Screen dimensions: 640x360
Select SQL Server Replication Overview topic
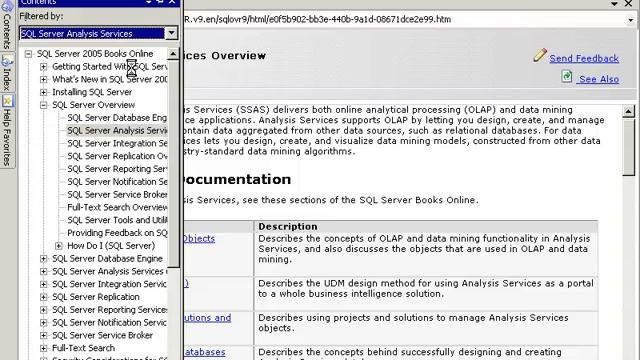(x=117, y=156)
